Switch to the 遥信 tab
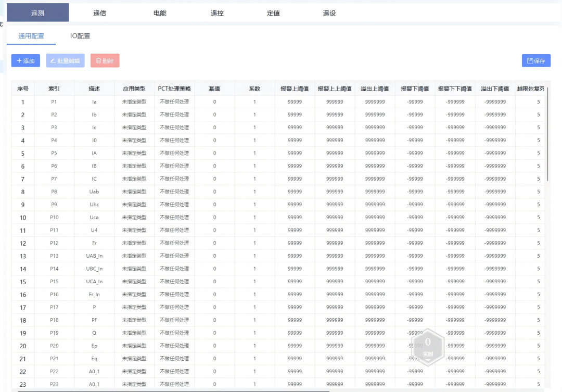562x392 pixels. point(99,13)
